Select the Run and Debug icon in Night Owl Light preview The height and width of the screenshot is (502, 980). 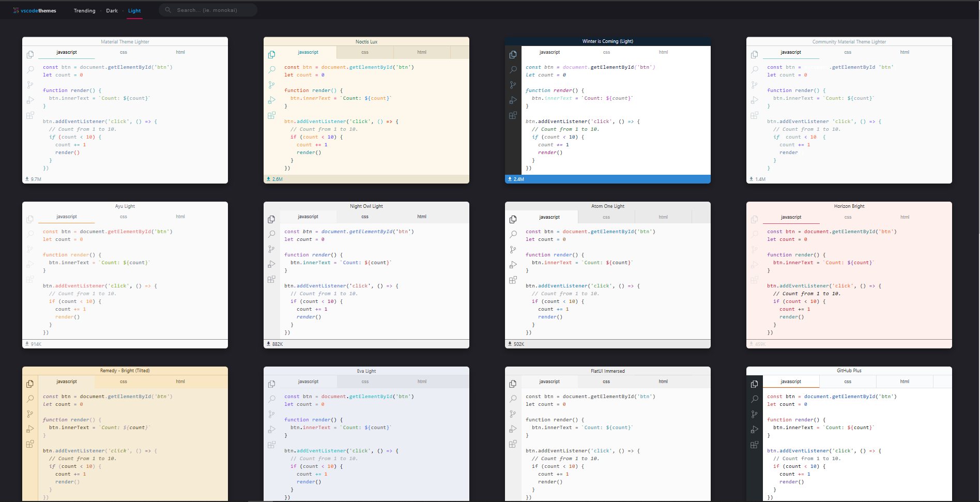(272, 264)
